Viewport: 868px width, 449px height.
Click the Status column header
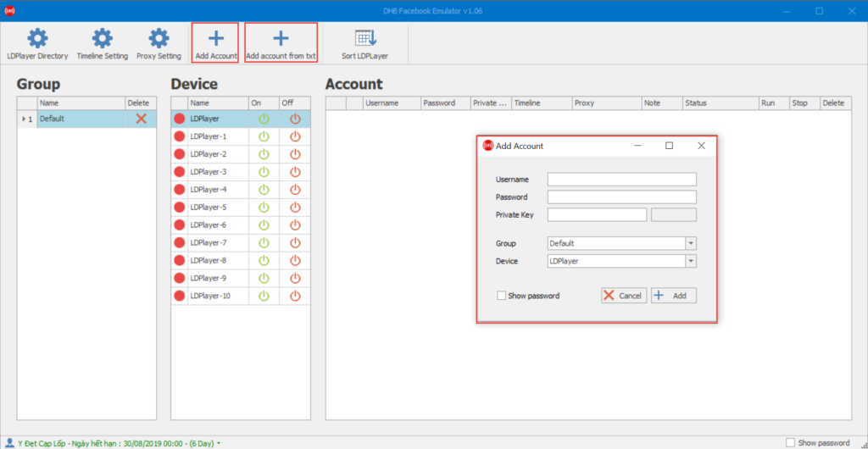pos(721,103)
